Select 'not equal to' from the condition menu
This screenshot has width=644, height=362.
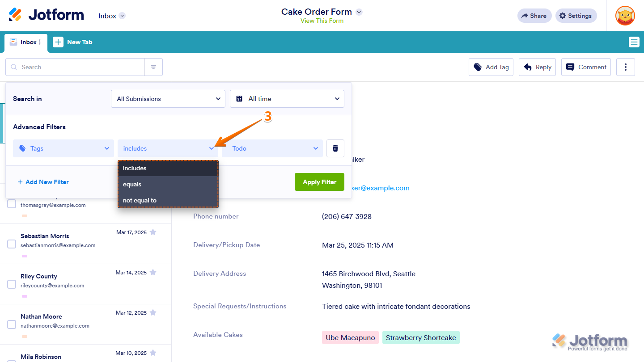tap(140, 200)
